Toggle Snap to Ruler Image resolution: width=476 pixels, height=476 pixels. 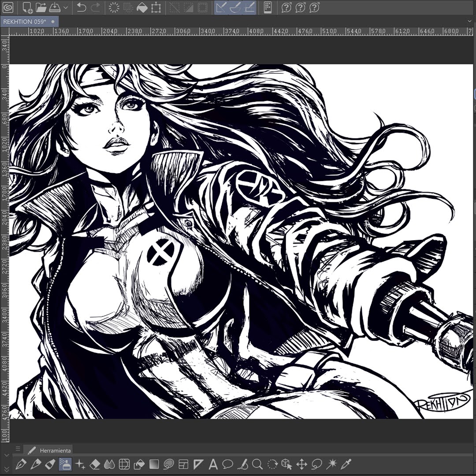click(221, 7)
